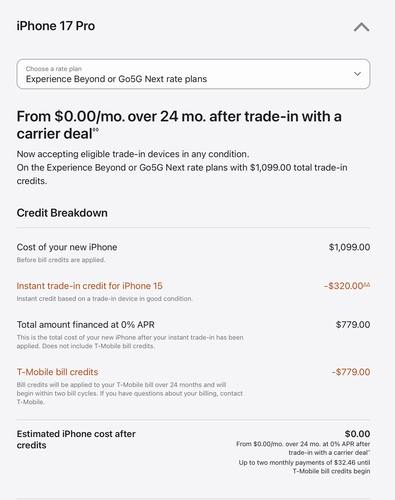Click the From $0.00/mo. over 24 mo. headline
Image resolution: width=395 pixels, height=500 pixels.
[179, 125]
